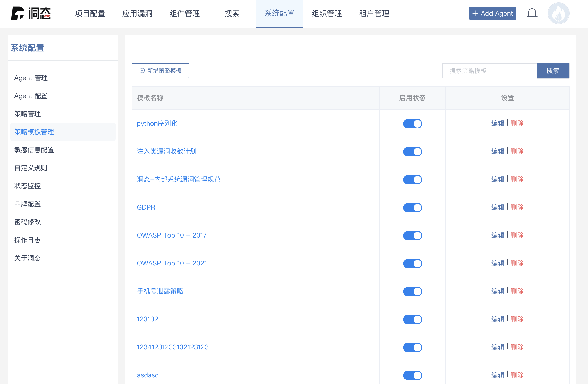Disable the 手机号泄露策略 toggle
Screen dimensions: 588x384
coord(412,291)
